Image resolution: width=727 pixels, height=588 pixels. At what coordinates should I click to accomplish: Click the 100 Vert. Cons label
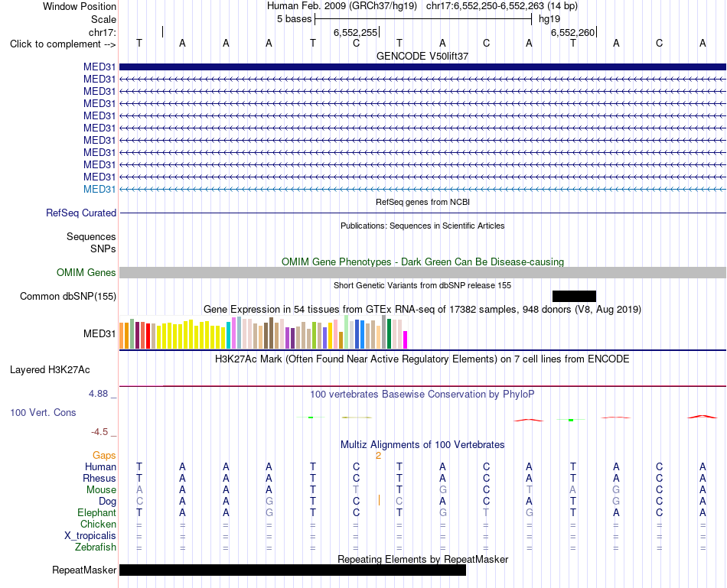(43, 412)
